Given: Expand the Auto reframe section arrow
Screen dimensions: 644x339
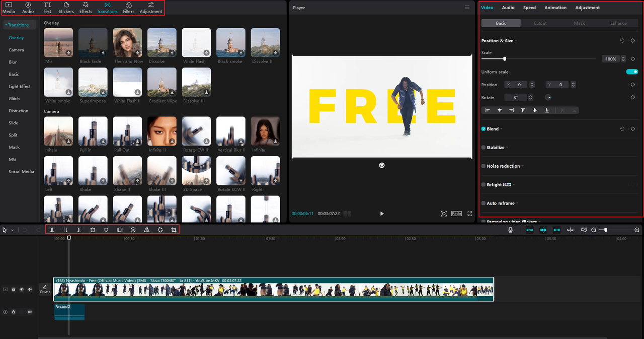Looking at the screenshot, I should (x=517, y=204).
